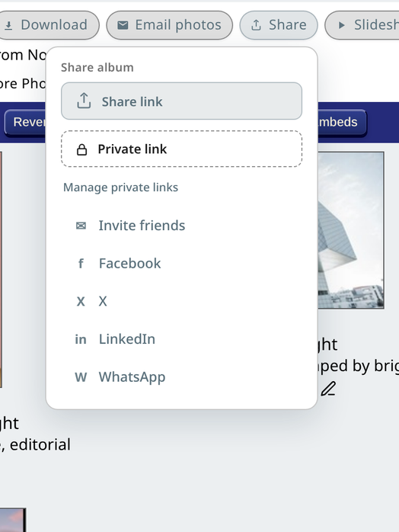The image size is (399, 532).
Task: Select the Private link option
Action: (181, 149)
